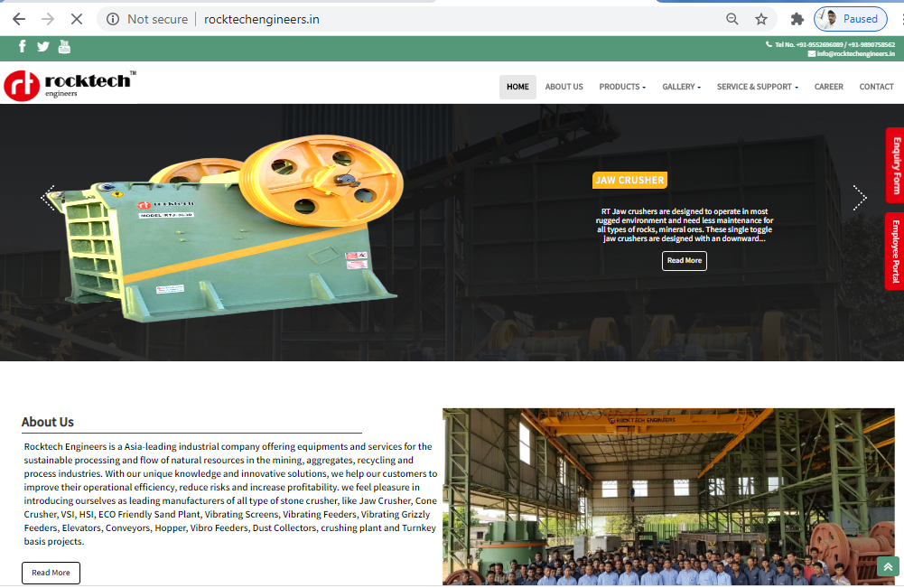Image resolution: width=904 pixels, height=588 pixels.
Task: Go to the Career page
Action: click(828, 87)
